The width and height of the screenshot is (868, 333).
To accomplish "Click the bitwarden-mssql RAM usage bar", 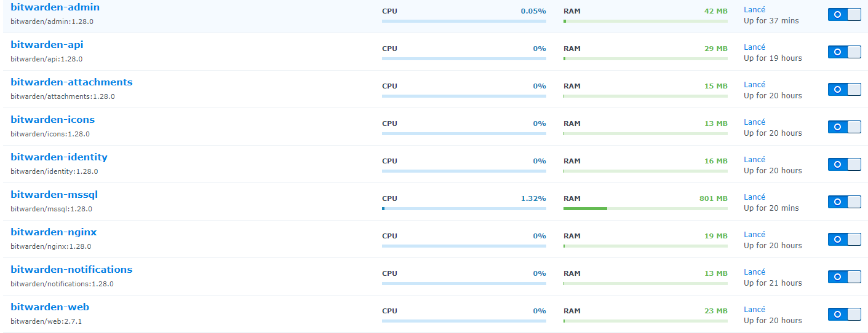I will (645, 208).
